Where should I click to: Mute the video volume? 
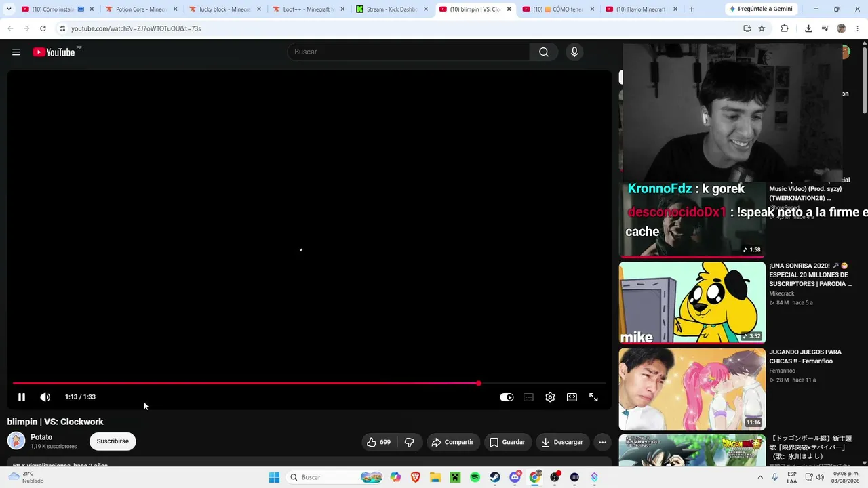pos(45,397)
